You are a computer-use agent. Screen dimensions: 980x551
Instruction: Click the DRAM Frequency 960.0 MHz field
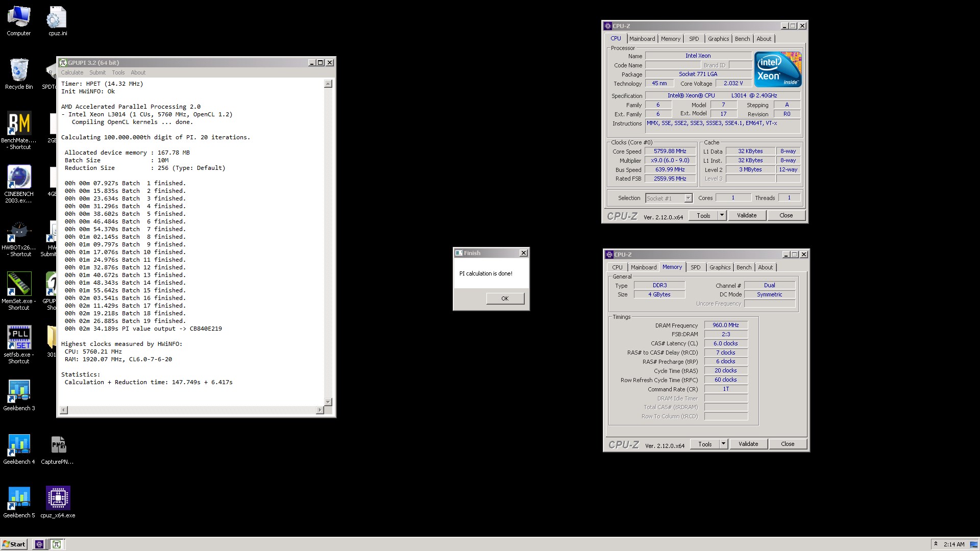726,325
